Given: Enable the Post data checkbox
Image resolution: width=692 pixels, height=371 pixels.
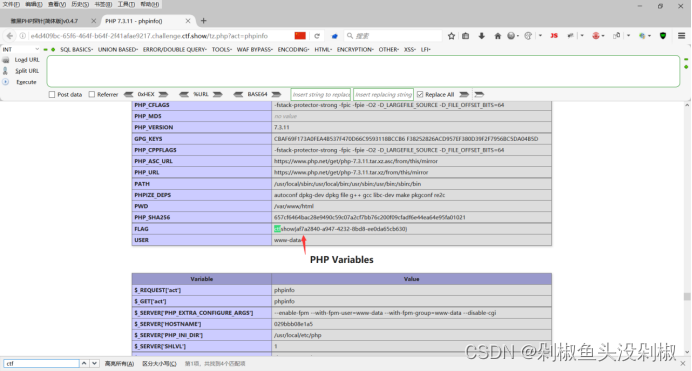Looking at the screenshot, I should tap(52, 94).
